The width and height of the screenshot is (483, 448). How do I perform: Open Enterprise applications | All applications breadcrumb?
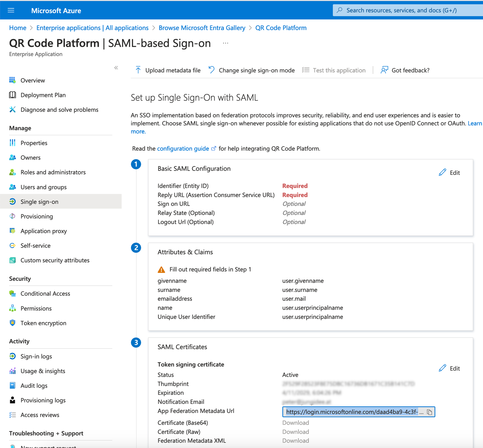(92, 28)
